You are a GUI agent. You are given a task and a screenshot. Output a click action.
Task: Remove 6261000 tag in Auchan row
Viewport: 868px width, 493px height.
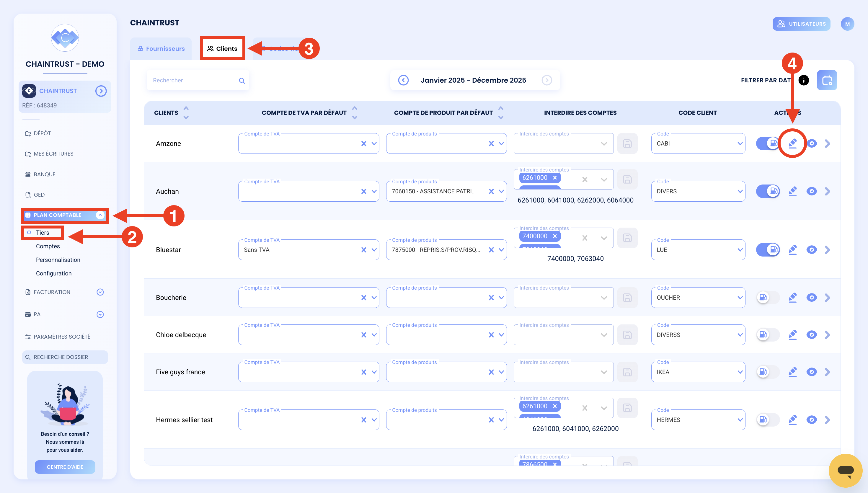555,178
